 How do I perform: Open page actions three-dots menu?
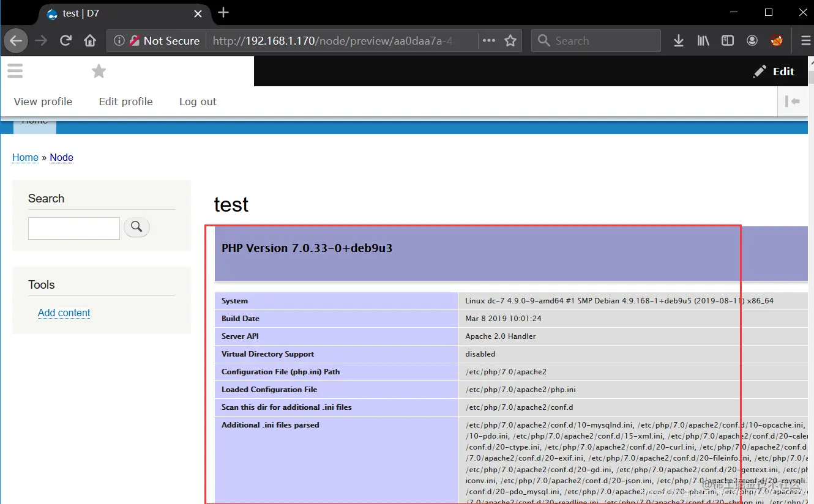pos(489,41)
